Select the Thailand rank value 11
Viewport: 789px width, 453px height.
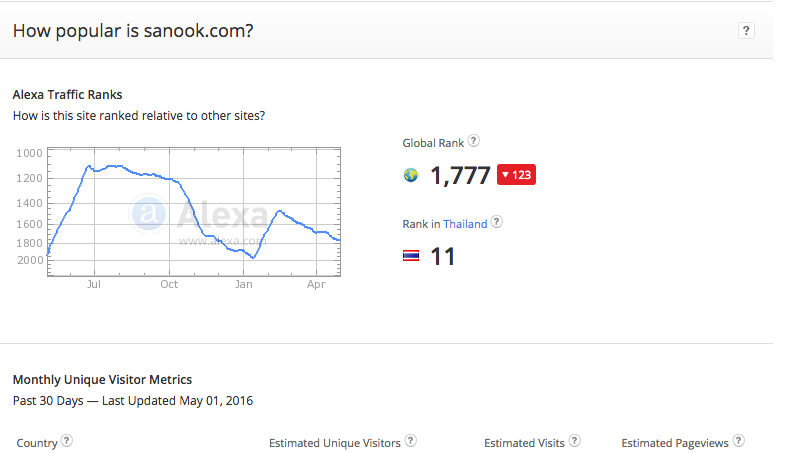click(443, 257)
